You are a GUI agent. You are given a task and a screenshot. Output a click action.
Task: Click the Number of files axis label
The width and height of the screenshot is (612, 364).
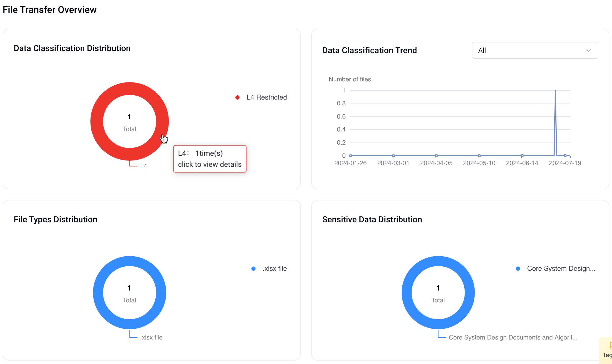(350, 79)
